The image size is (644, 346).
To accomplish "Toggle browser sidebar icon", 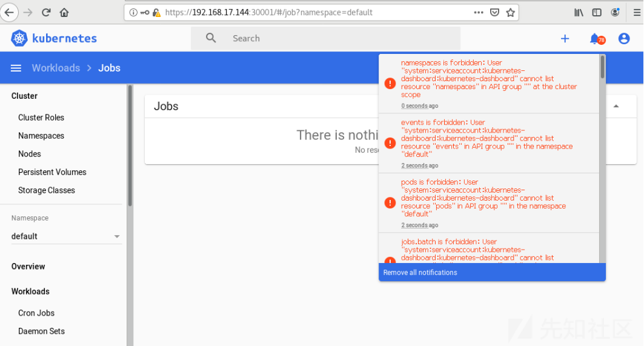I will 597,12.
